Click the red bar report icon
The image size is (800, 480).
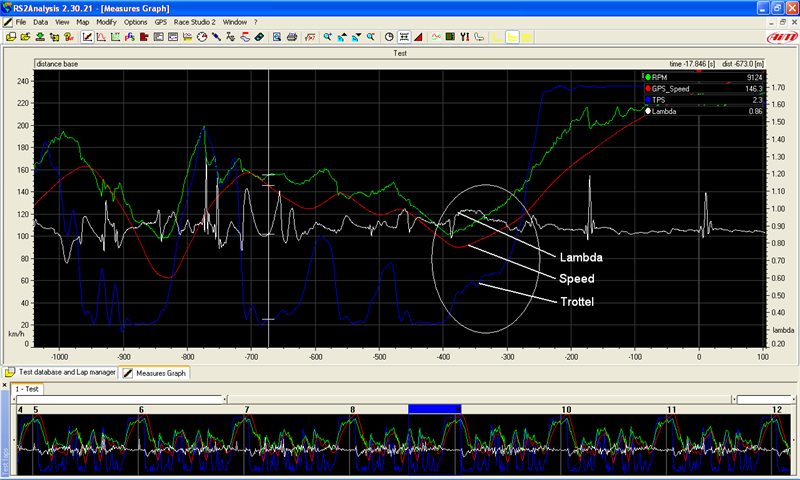(x=144, y=37)
